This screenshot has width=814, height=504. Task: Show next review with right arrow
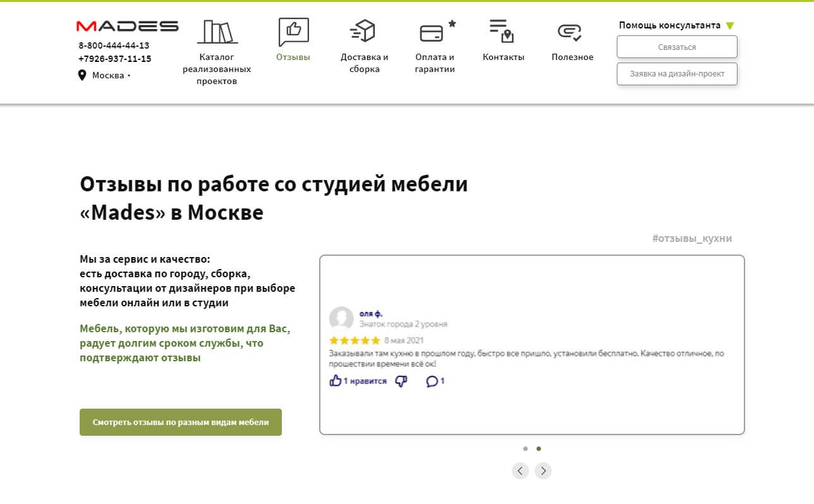click(x=543, y=471)
